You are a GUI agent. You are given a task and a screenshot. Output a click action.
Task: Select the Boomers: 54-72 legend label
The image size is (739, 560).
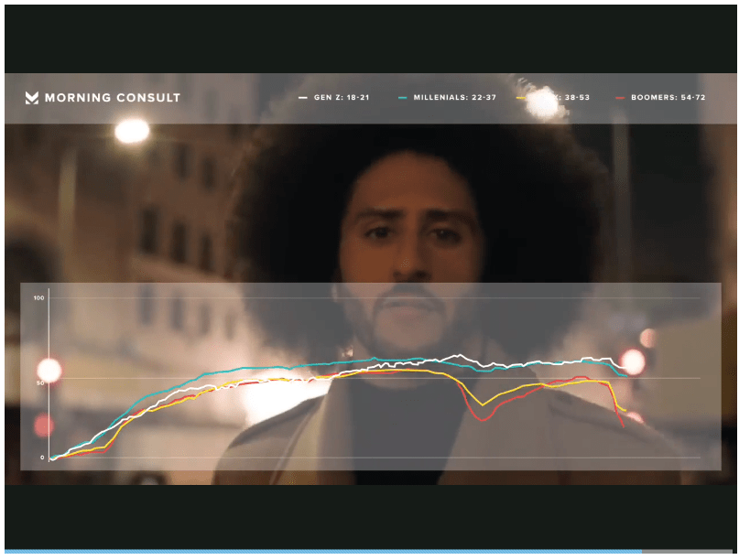coord(668,97)
